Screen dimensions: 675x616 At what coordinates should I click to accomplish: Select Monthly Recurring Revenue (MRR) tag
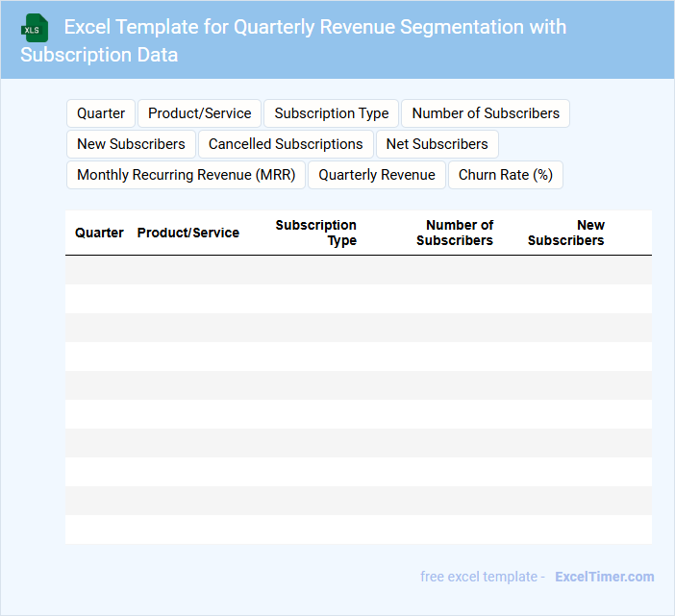point(186,175)
